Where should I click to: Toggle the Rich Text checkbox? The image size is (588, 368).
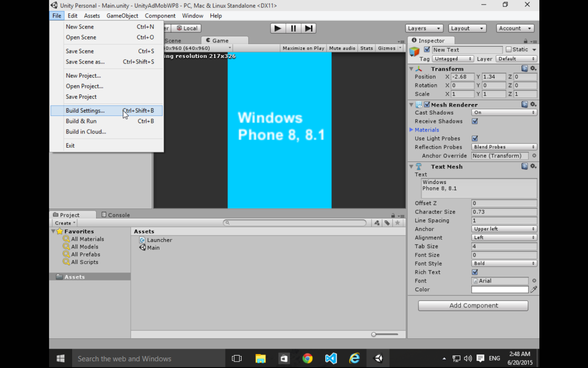tap(475, 272)
